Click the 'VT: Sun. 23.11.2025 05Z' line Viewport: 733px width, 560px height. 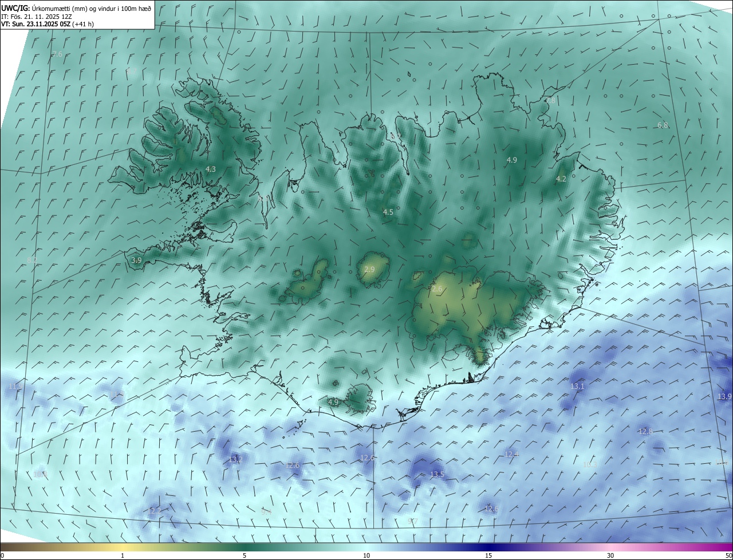[x=48, y=24]
